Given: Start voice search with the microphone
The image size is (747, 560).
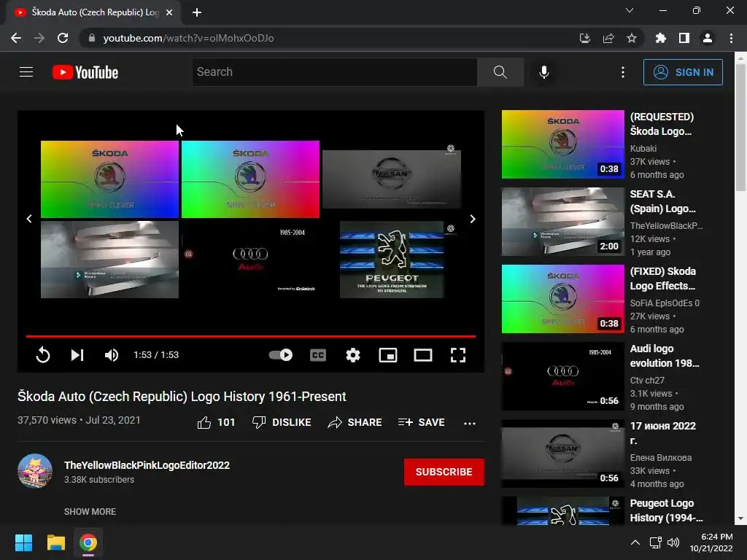Looking at the screenshot, I should click(x=544, y=72).
